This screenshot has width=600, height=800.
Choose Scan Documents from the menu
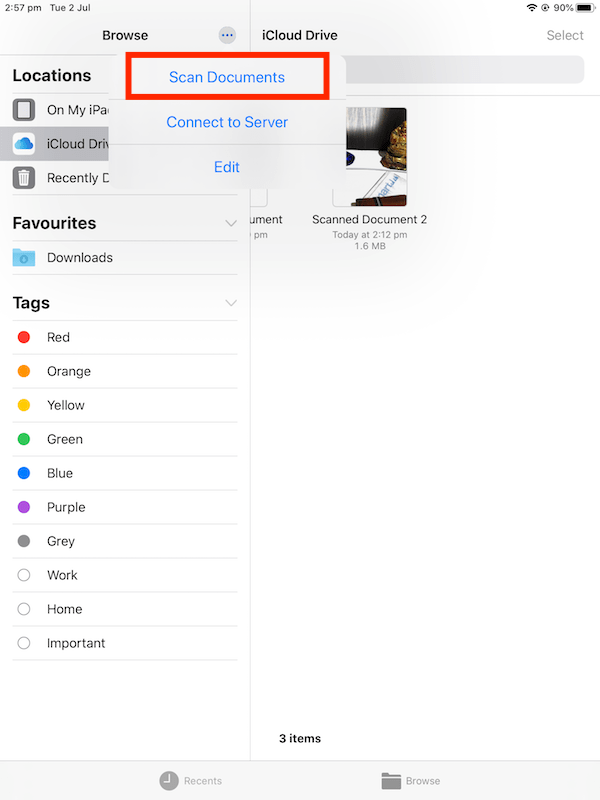[x=227, y=77]
